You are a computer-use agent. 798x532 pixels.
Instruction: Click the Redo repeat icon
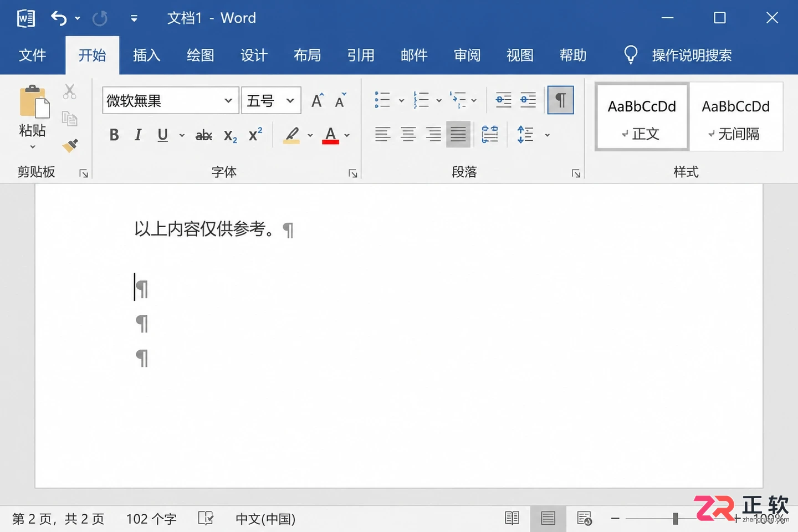[x=100, y=18]
